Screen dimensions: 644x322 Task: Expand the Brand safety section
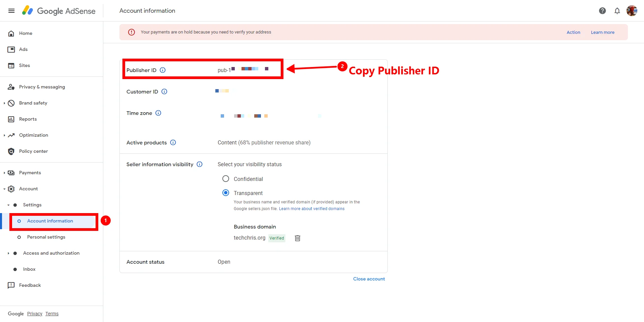pos(4,103)
